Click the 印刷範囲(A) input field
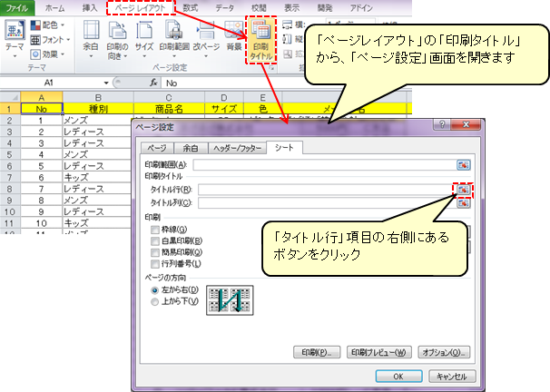This screenshot has height=392, width=550. tap(324, 165)
